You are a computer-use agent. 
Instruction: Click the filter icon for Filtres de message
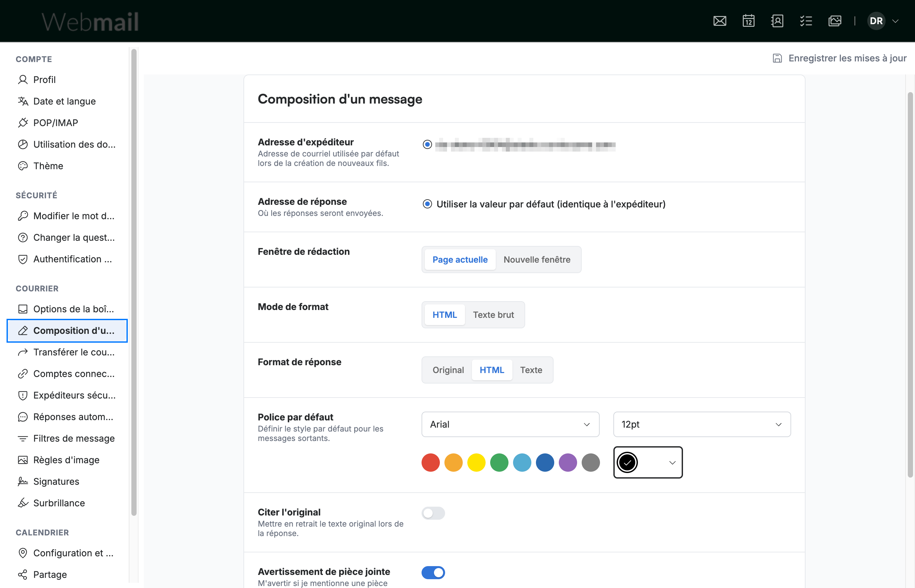tap(23, 438)
